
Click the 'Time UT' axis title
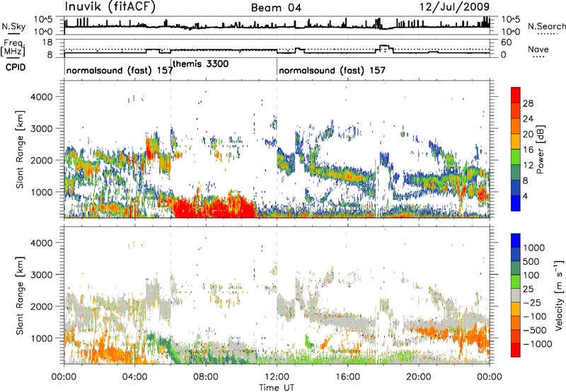(x=277, y=388)
